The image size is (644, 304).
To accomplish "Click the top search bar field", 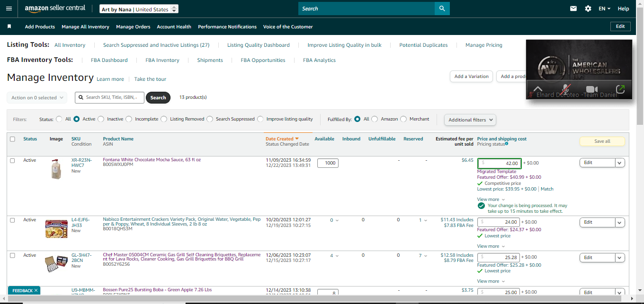I will click(x=367, y=9).
